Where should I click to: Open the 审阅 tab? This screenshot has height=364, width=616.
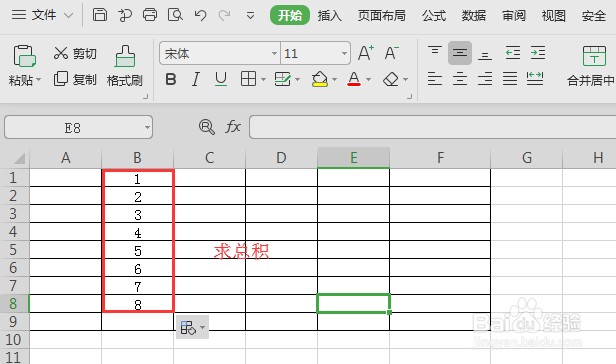[514, 15]
